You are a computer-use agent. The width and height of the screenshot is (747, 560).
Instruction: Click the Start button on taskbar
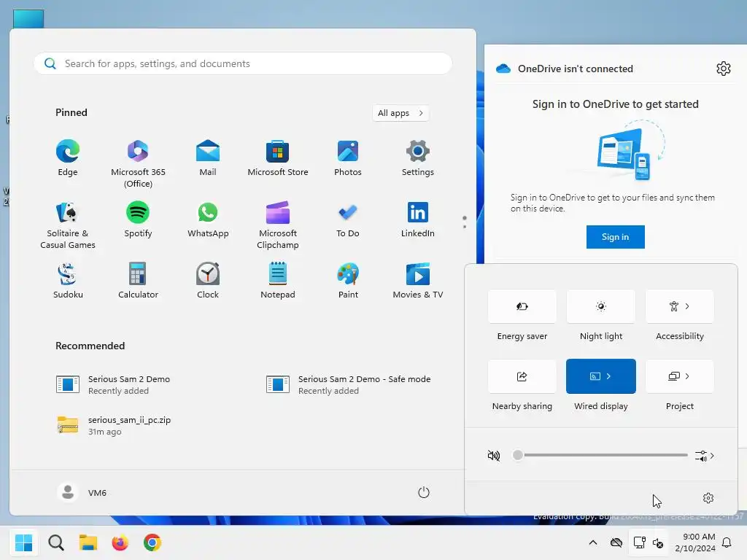pos(24,542)
